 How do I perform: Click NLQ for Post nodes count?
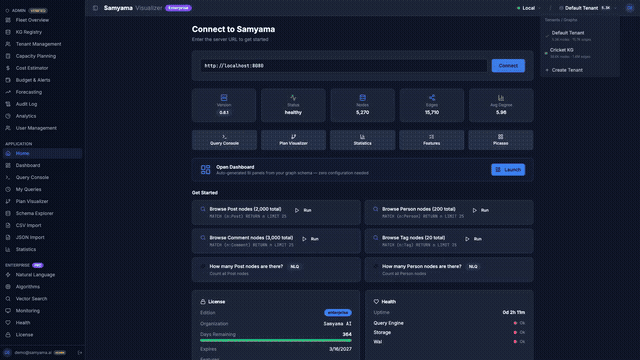(295, 267)
